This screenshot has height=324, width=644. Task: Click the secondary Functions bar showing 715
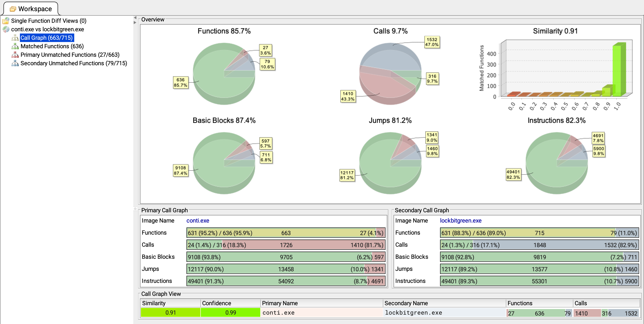[x=539, y=233]
